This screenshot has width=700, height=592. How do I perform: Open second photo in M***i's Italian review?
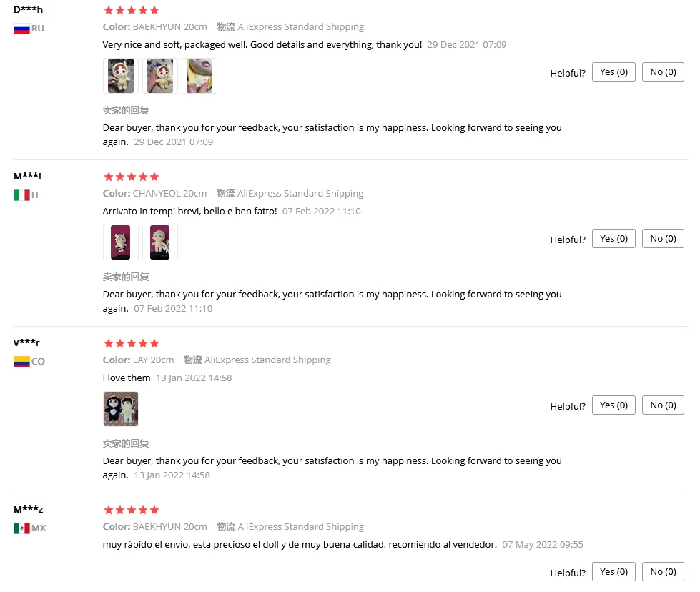[160, 242]
